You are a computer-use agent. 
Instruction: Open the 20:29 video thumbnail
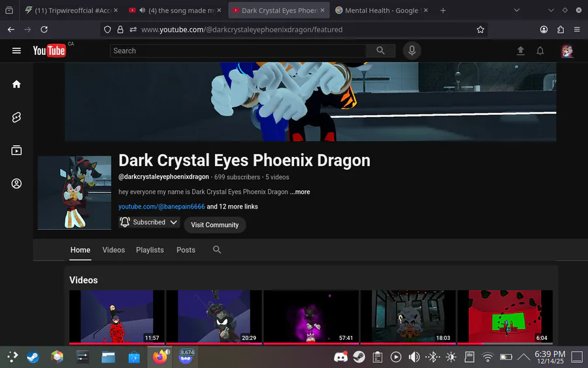[214, 316]
